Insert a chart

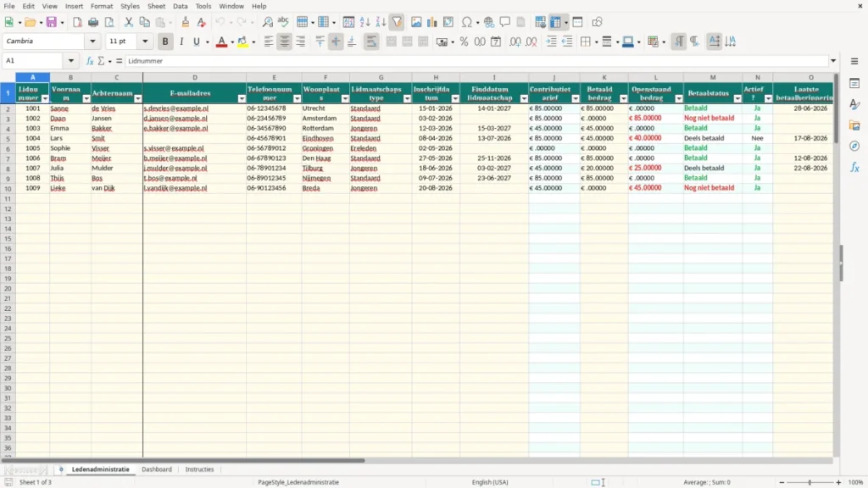[x=431, y=22]
